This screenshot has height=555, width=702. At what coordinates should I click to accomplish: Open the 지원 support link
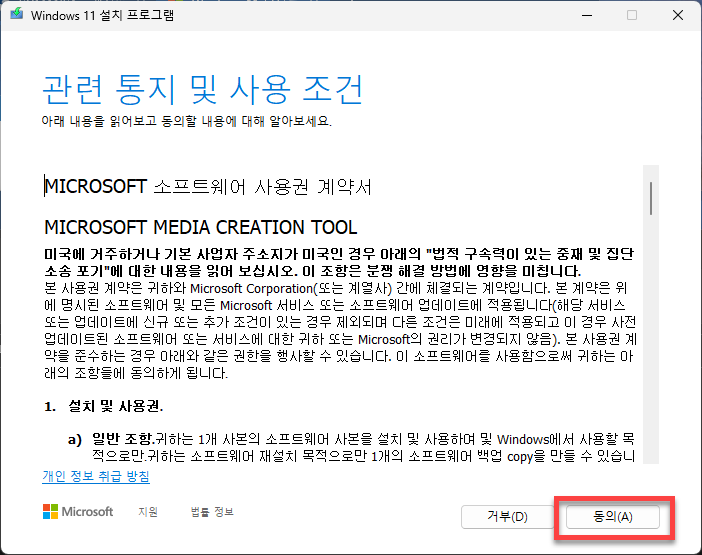click(x=148, y=512)
